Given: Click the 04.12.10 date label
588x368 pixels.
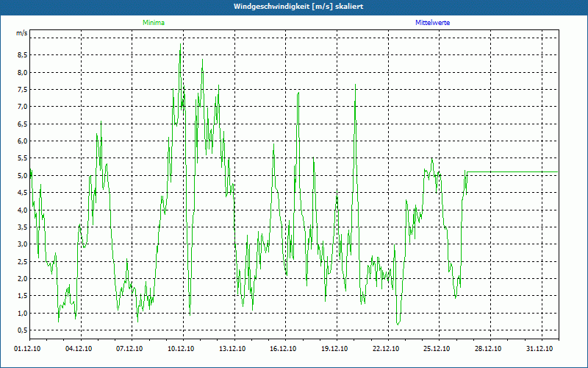Looking at the screenshot, I should pos(79,349).
